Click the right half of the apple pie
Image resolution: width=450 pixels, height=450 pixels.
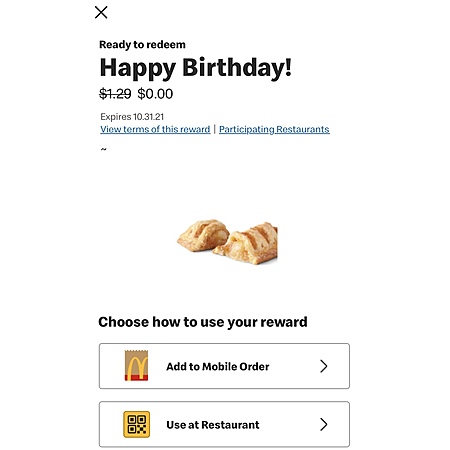coord(246,244)
